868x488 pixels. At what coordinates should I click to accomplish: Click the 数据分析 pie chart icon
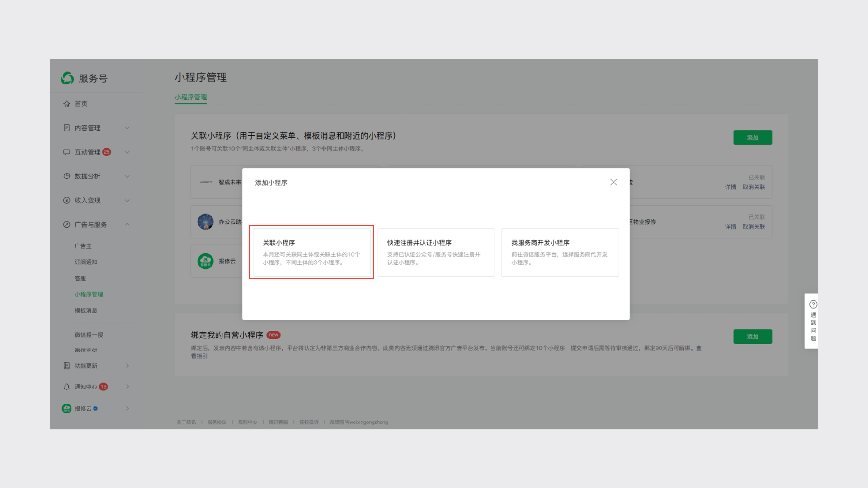(x=66, y=176)
